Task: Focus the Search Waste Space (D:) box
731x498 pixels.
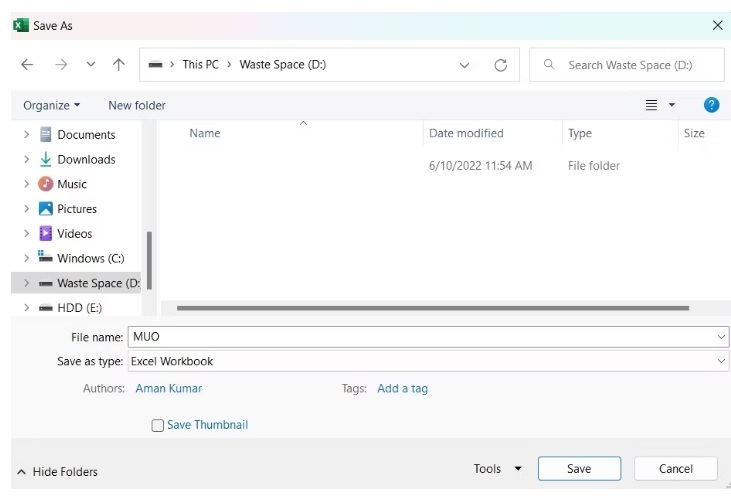Action: [627, 65]
